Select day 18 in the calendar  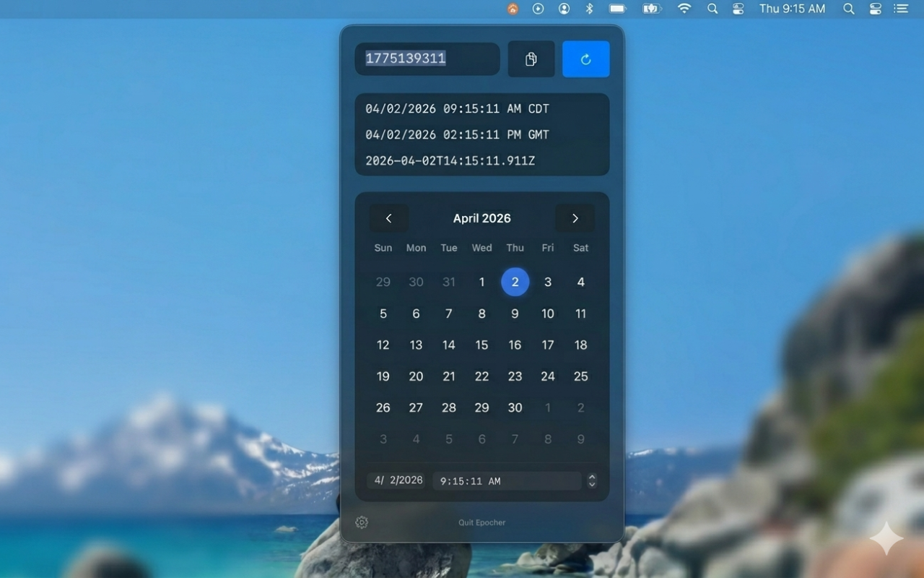(580, 345)
